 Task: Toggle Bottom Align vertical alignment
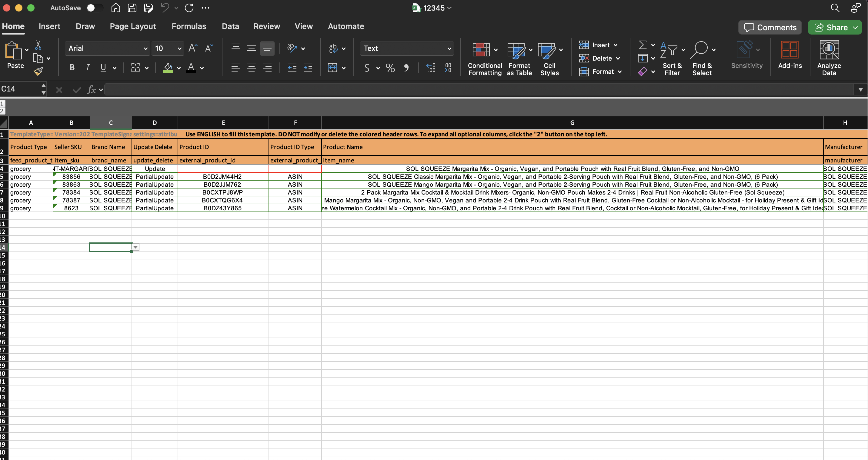tap(267, 48)
